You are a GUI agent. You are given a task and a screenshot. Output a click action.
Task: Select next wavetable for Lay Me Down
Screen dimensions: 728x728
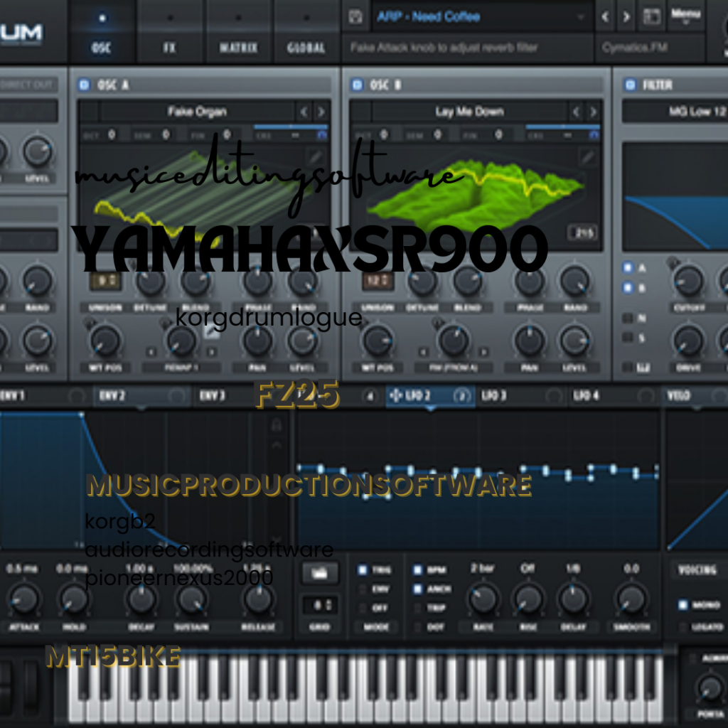(x=594, y=112)
